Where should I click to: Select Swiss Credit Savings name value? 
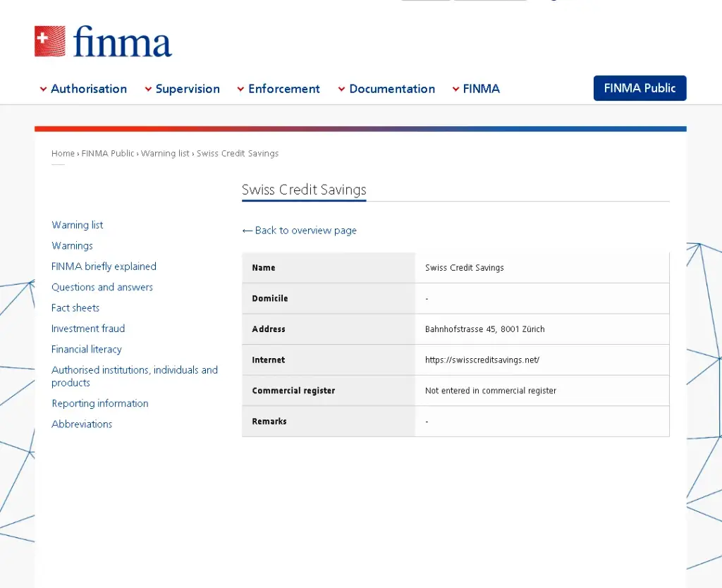tap(464, 267)
